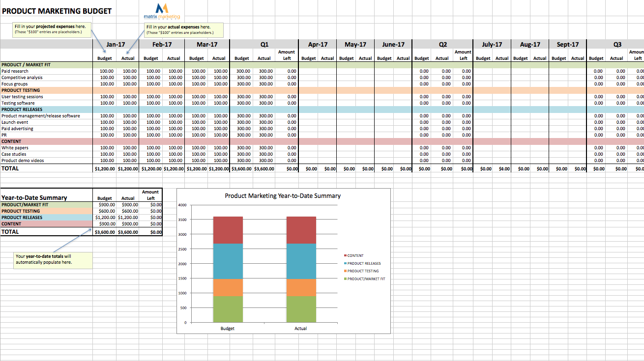Click the Matrix Marketing logo
Viewport: 644px width, 361px height.
[x=162, y=11]
